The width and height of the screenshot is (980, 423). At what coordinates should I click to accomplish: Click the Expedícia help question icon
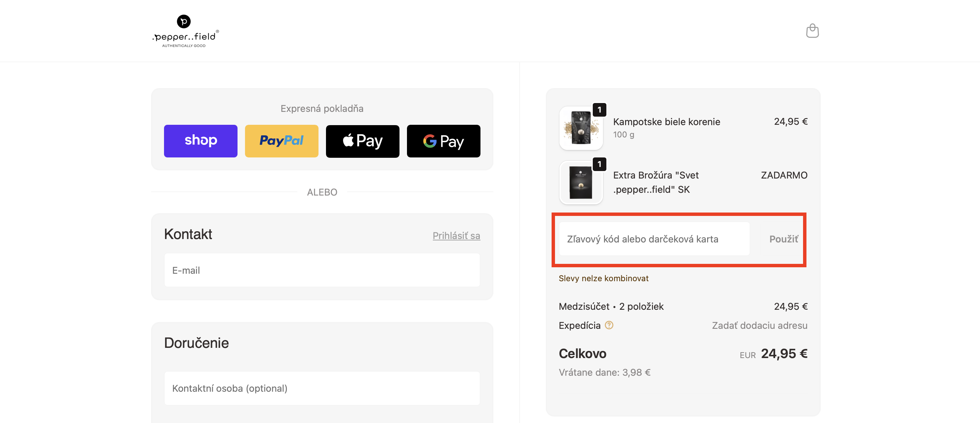tap(609, 325)
